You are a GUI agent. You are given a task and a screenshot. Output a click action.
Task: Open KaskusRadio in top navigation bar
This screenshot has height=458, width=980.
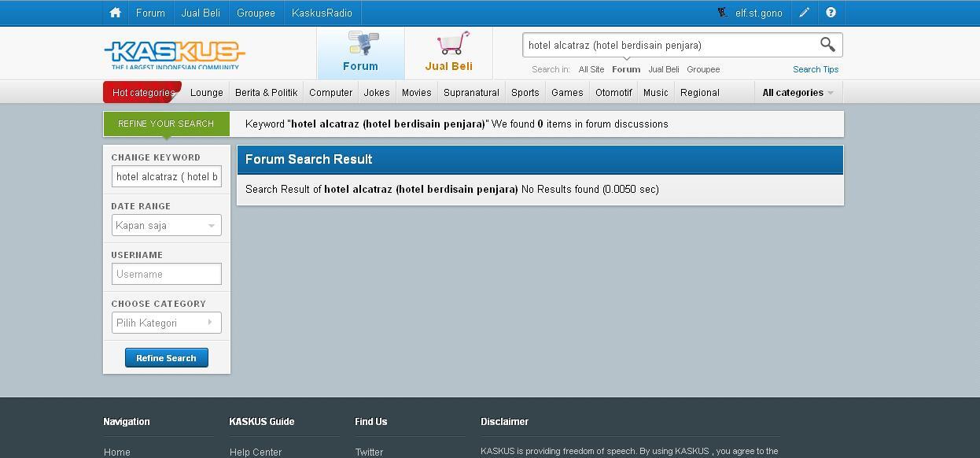(322, 13)
